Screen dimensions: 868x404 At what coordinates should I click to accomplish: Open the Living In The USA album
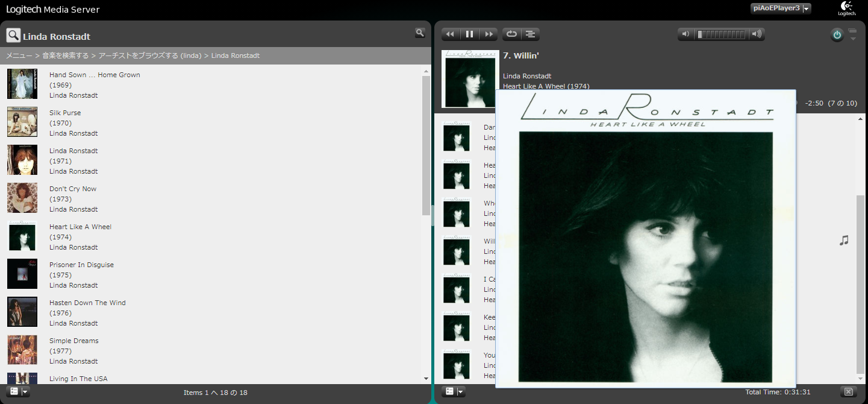coord(78,379)
